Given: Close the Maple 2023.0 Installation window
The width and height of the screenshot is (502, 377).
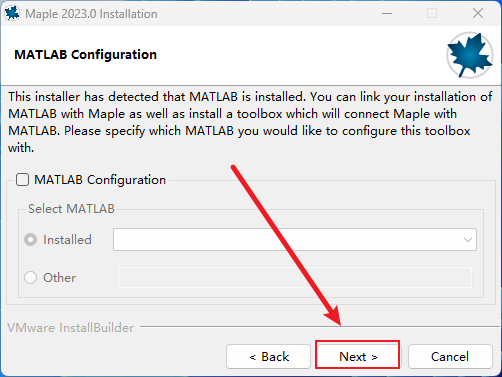Looking at the screenshot, I should pyautogui.click(x=478, y=13).
